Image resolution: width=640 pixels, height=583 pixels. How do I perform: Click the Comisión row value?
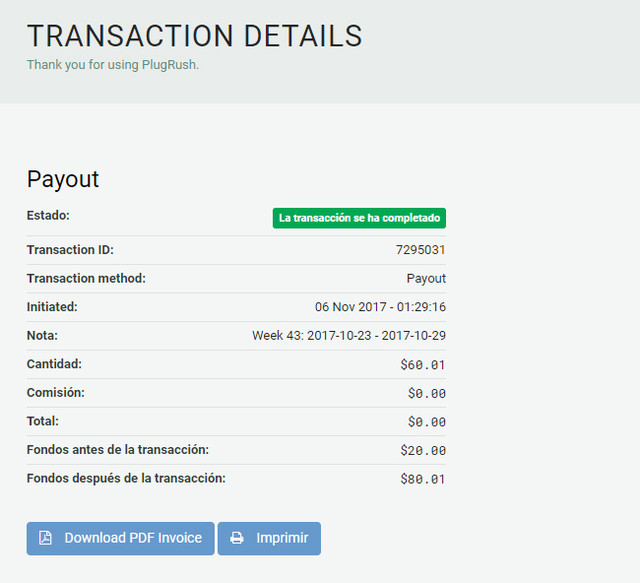click(x=427, y=393)
